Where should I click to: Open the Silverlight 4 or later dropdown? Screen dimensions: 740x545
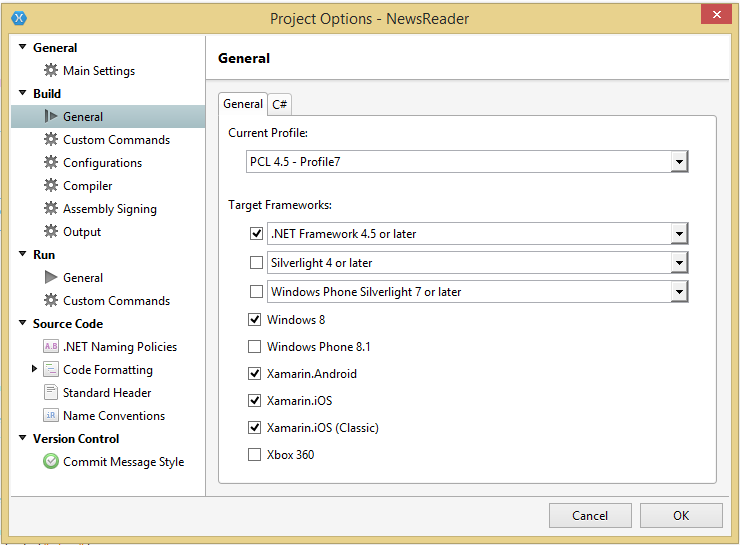coord(679,263)
